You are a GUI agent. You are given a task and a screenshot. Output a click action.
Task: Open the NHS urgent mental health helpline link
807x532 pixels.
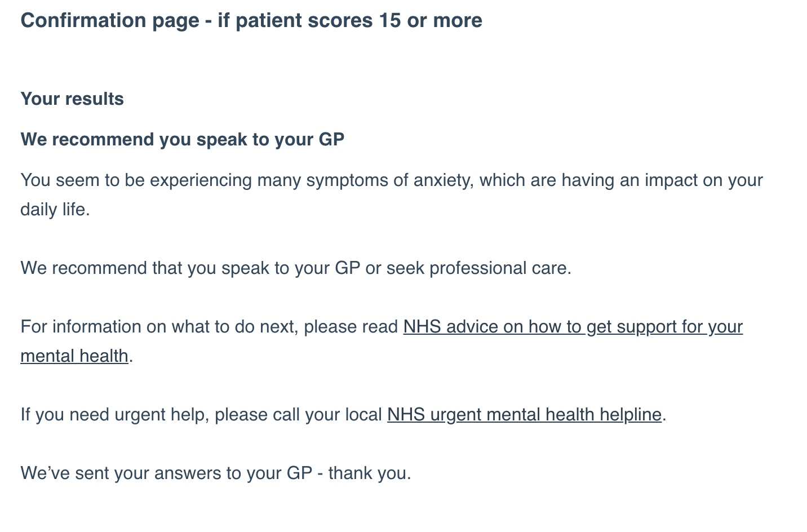click(524, 415)
